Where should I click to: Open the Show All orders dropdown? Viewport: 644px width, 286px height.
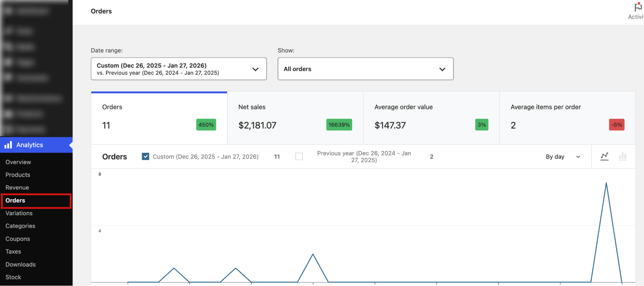(x=366, y=69)
